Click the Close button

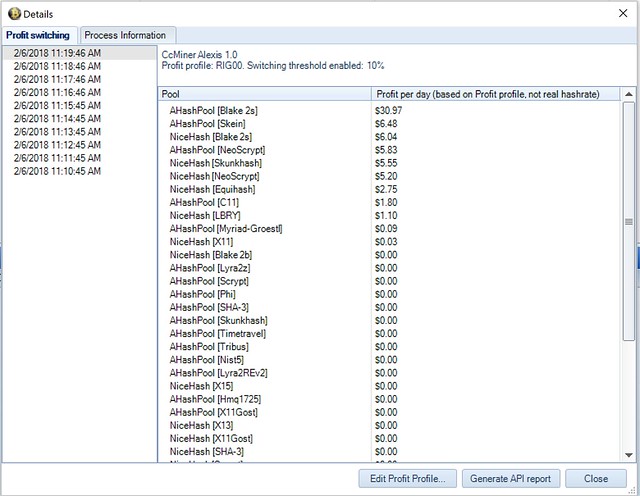596,478
